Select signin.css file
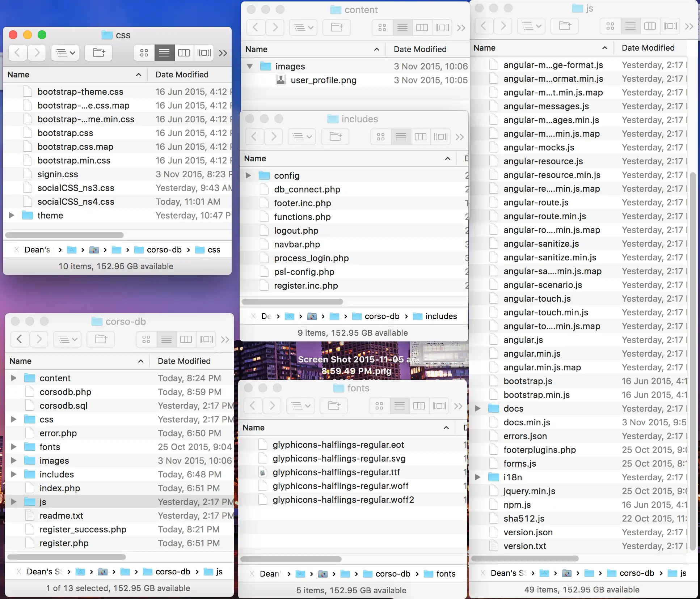This screenshot has width=700, height=599. click(x=58, y=174)
